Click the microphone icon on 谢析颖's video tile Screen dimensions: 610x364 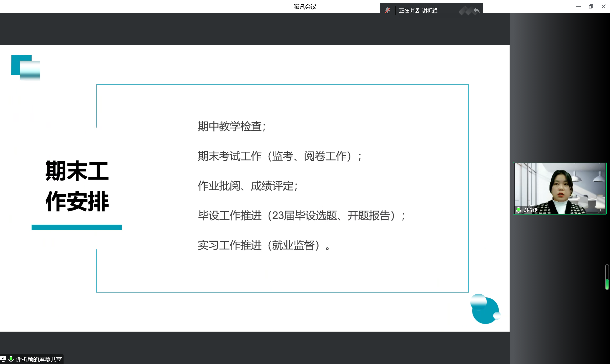tap(518, 210)
